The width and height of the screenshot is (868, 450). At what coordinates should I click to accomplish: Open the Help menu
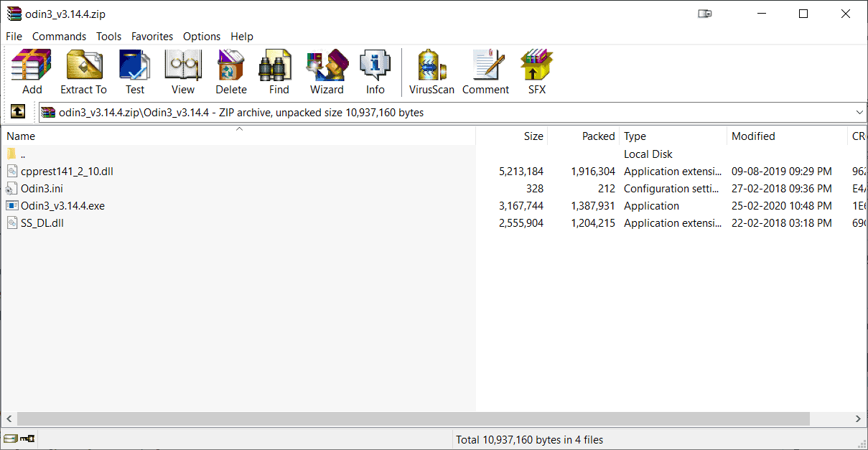click(242, 36)
